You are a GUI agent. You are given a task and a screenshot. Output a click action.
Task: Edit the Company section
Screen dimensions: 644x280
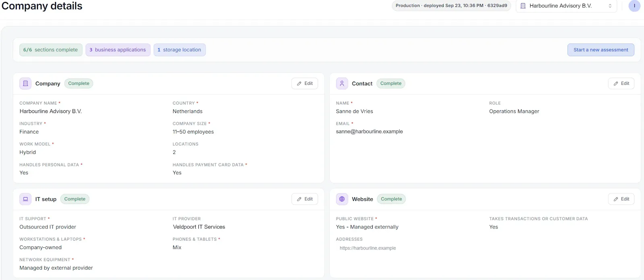[x=305, y=83]
